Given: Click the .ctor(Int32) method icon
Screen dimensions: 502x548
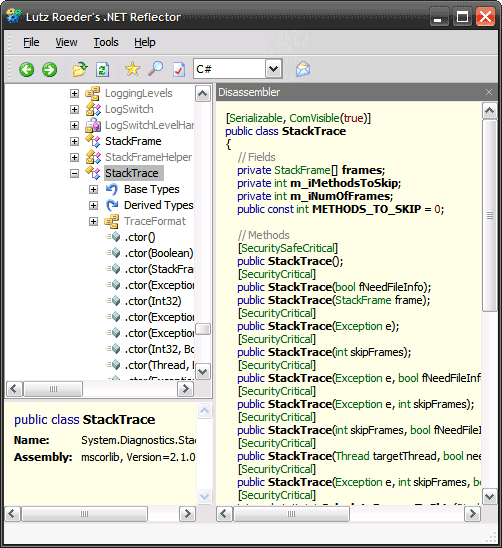Looking at the screenshot, I should click(x=113, y=301).
